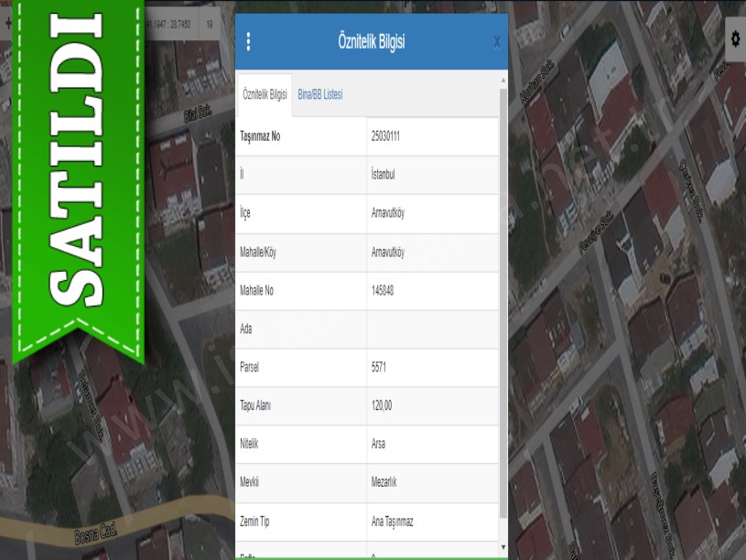Click the Taşınmaz No value 25030111
746x560 pixels.
tap(385, 136)
